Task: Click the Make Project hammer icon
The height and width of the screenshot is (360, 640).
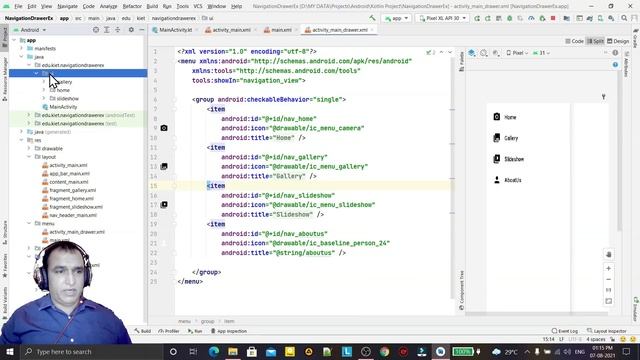Action: (372, 18)
